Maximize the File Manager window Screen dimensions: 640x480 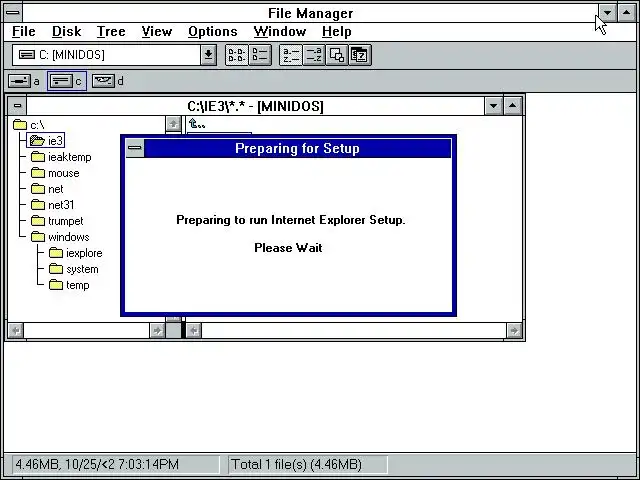tap(627, 13)
